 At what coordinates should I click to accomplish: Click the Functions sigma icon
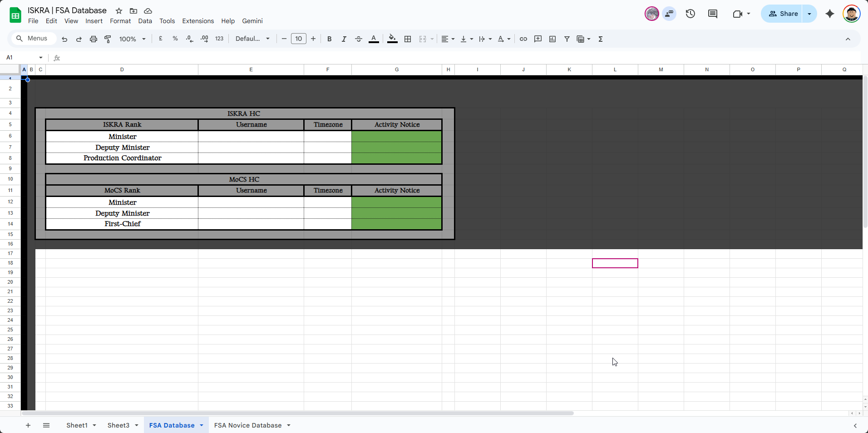point(601,39)
